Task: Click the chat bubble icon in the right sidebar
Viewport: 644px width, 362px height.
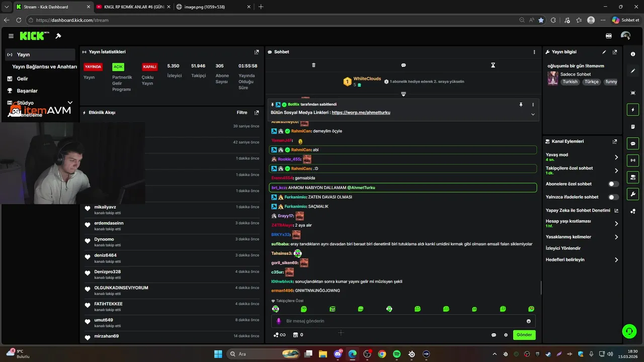Action: (633, 143)
